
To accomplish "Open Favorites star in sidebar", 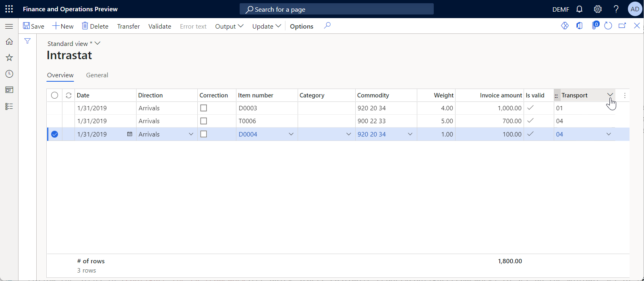I will pyautogui.click(x=9, y=58).
